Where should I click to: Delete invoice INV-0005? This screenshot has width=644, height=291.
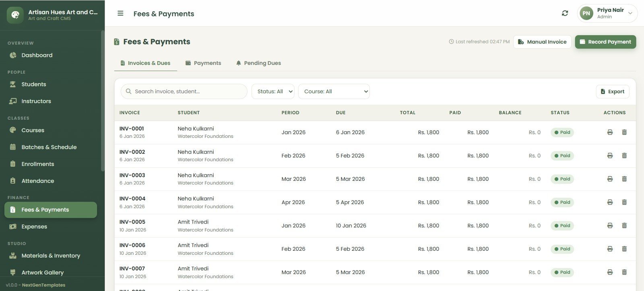pos(624,225)
